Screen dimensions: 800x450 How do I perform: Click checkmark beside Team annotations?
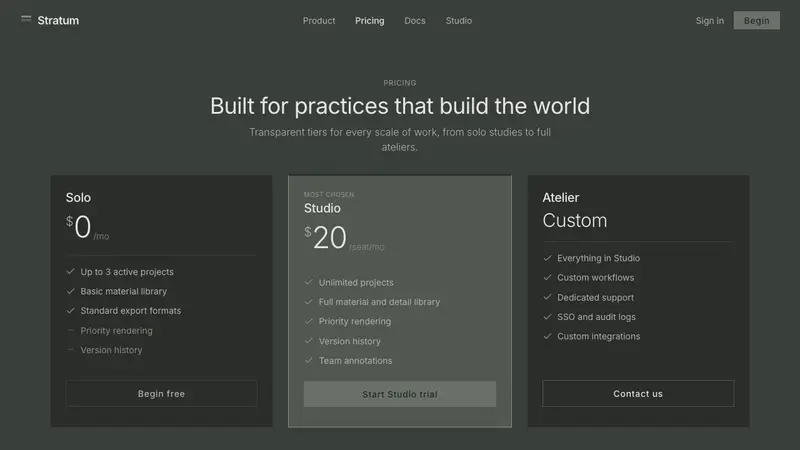click(309, 360)
